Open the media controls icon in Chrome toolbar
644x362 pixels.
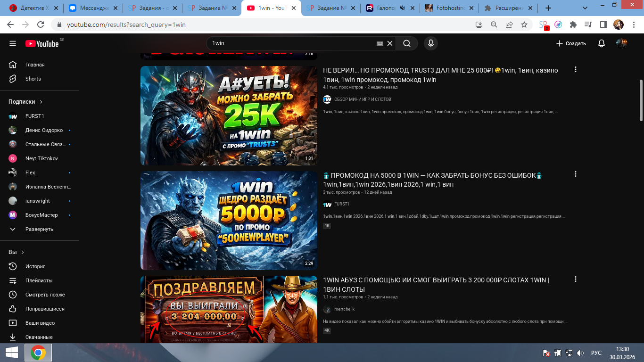coord(588,25)
